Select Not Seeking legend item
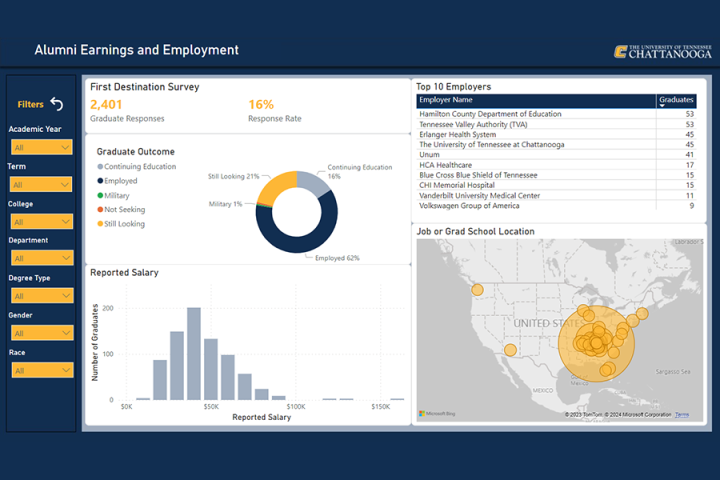The height and width of the screenshot is (480, 720). coord(121,209)
